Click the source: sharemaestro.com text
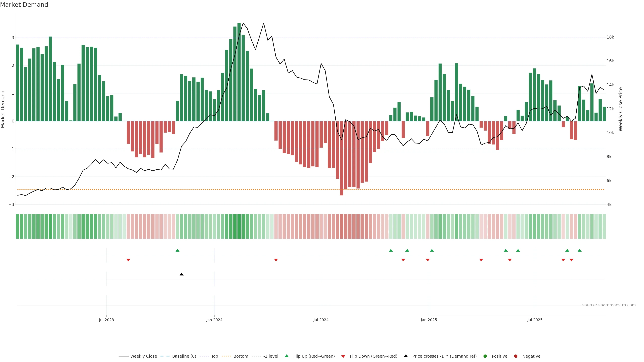The height and width of the screenshot is (362, 644). [609, 305]
